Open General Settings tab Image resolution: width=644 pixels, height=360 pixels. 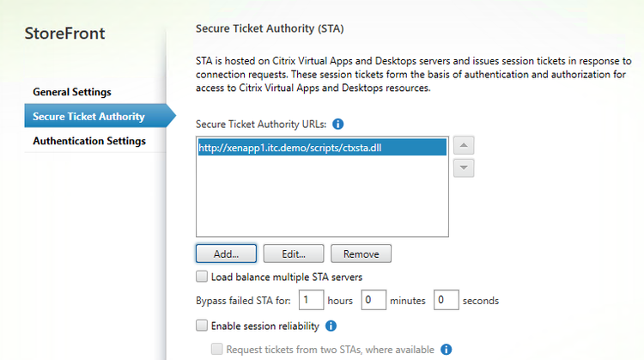click(x=72, y=91)
